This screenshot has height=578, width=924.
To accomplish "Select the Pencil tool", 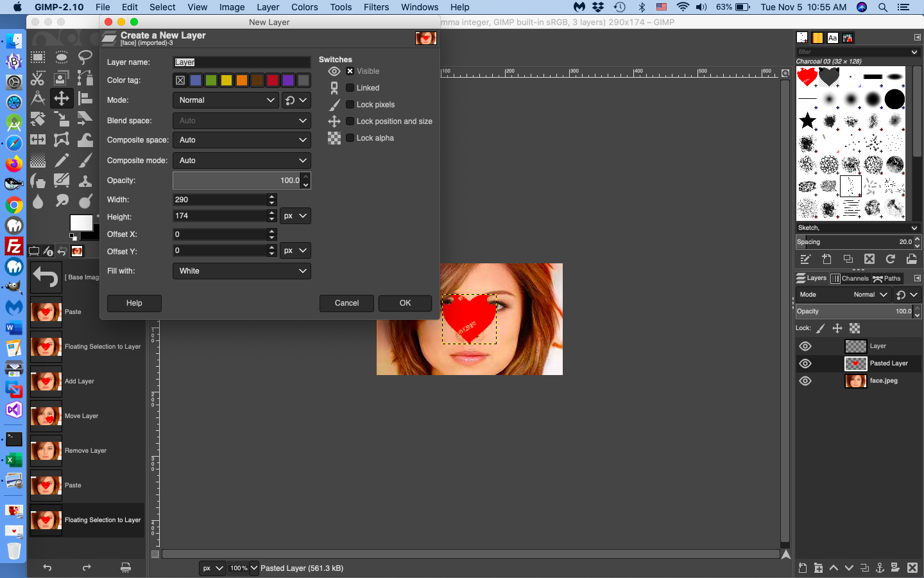I will coord(62,161).
